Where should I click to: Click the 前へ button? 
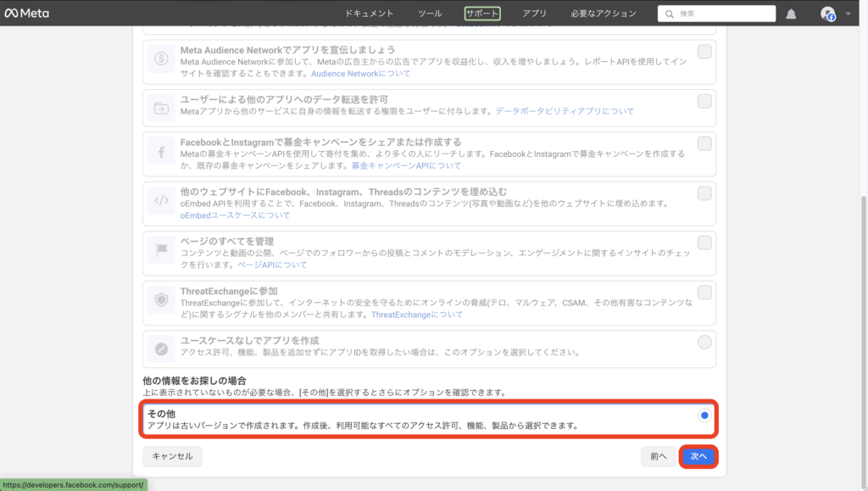click(x=658, y=456)
